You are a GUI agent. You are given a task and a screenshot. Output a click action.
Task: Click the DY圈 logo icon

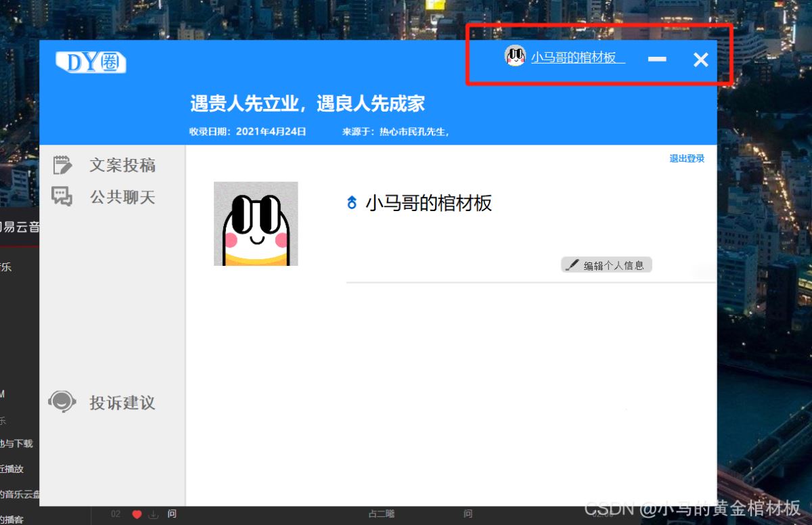pyautogui.click(x=89, y=61)
